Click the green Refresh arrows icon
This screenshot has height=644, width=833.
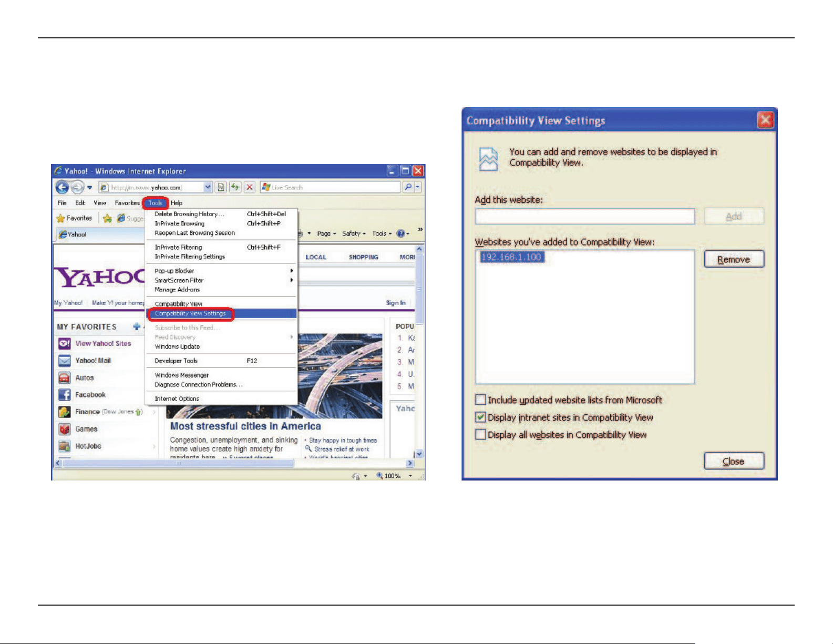point(235,187)
